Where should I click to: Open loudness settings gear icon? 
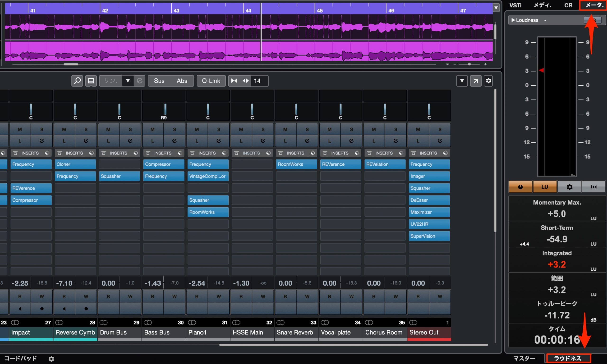click(x=569, y=187)
